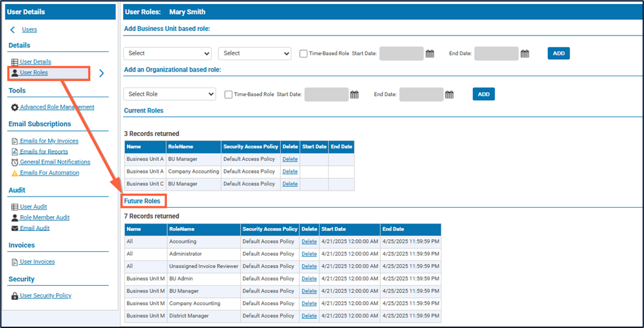The height and width of the screenshot is (328, 644).
Task: Click the '7 Records returned' text
Action: (x=151, y=216)
